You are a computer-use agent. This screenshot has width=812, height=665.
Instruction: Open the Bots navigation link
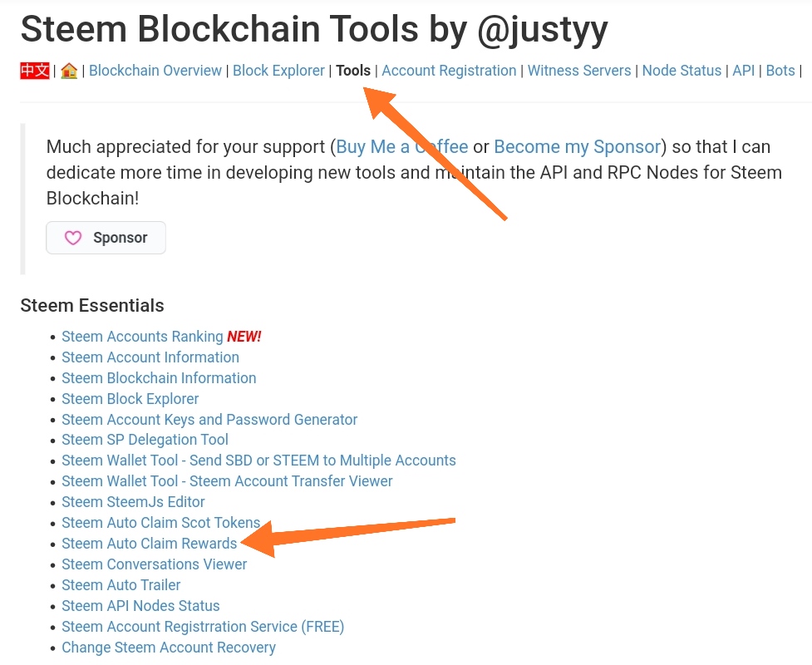[780, 71]
